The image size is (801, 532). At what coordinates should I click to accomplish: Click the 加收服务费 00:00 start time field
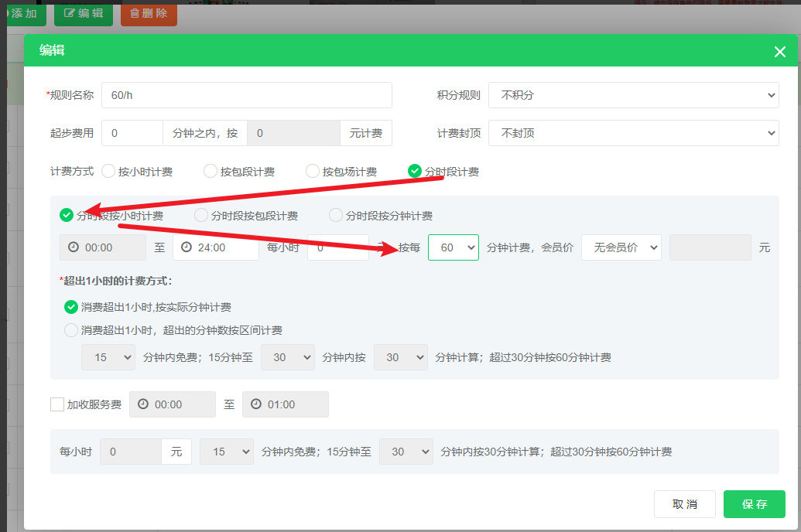[x=173, y=404]
